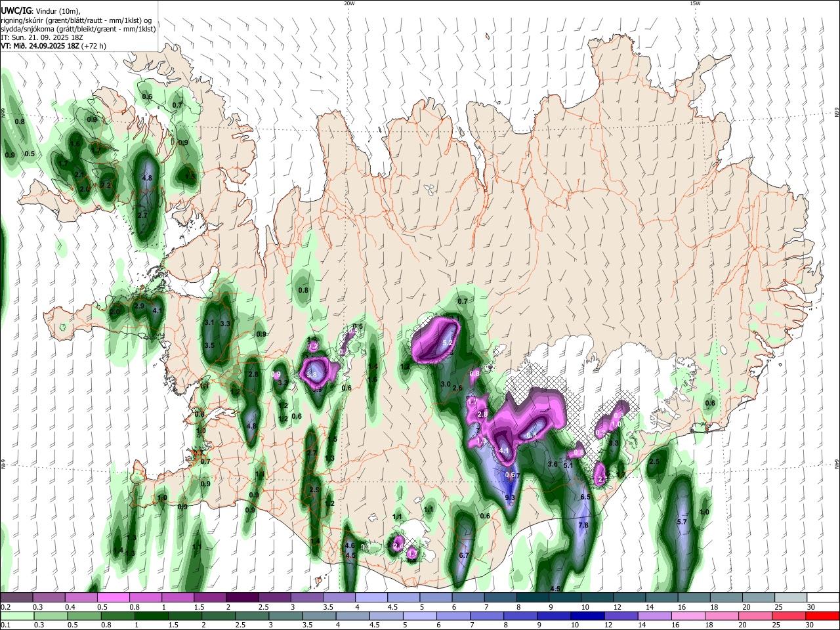Click the bright red rain swatch after 30

click(x=822, y=616)
